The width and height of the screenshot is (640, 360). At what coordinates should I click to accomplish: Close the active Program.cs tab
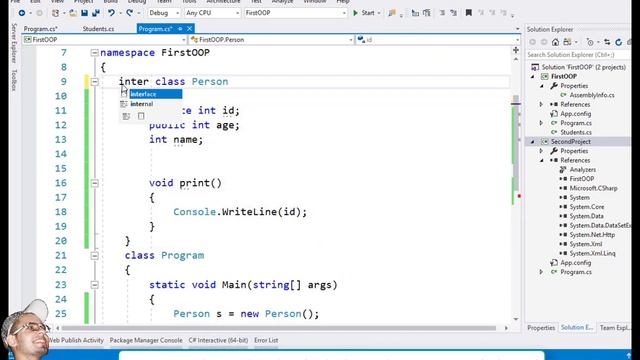[189, 29]
